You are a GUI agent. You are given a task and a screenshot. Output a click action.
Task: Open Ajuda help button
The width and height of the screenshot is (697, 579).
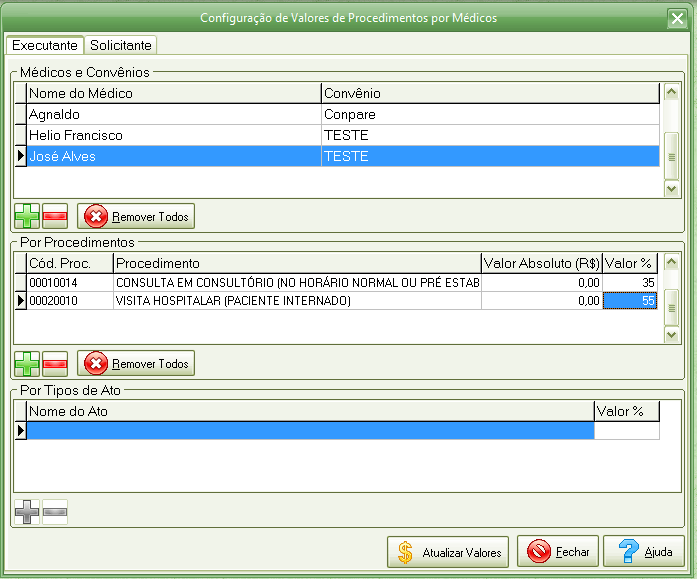(644, 551)
